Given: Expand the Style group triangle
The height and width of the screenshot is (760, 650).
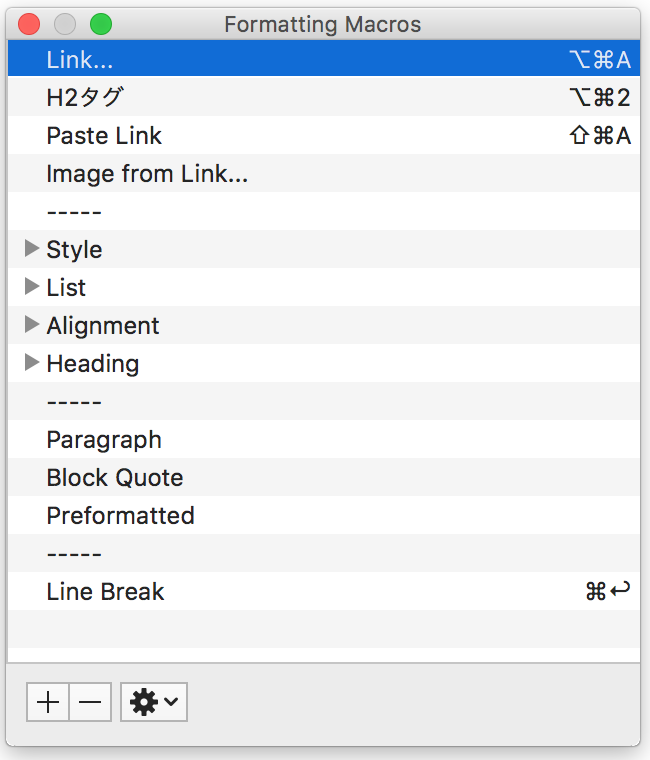Looking at the screenshot, I should 32,249.
